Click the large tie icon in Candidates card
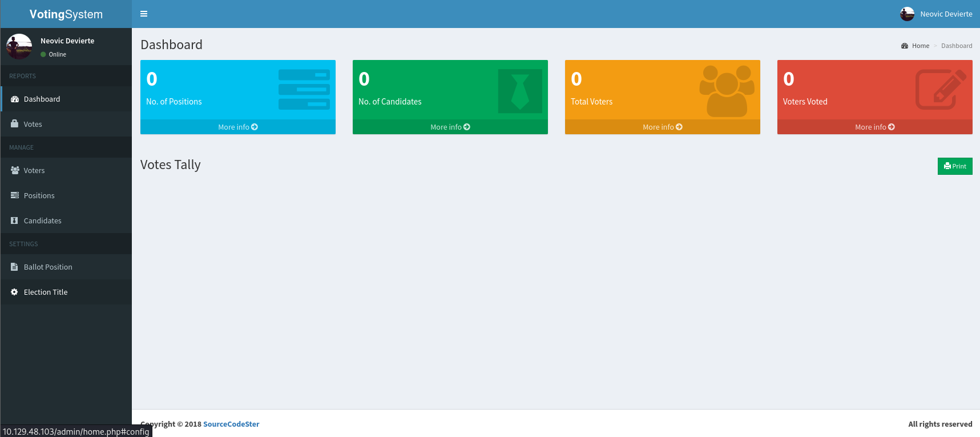 click(519, 91)
